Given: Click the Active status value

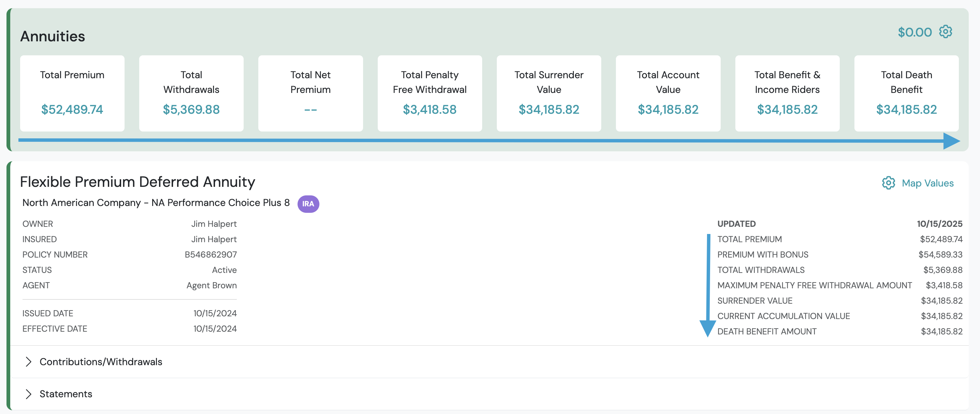Looking at the screenshot, I should [x=224, y=270].
